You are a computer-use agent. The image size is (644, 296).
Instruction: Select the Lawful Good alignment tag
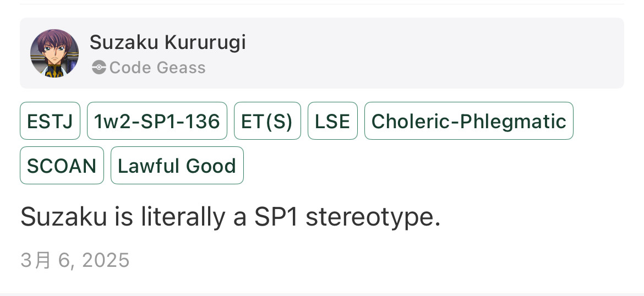click(x=177, y=166)
